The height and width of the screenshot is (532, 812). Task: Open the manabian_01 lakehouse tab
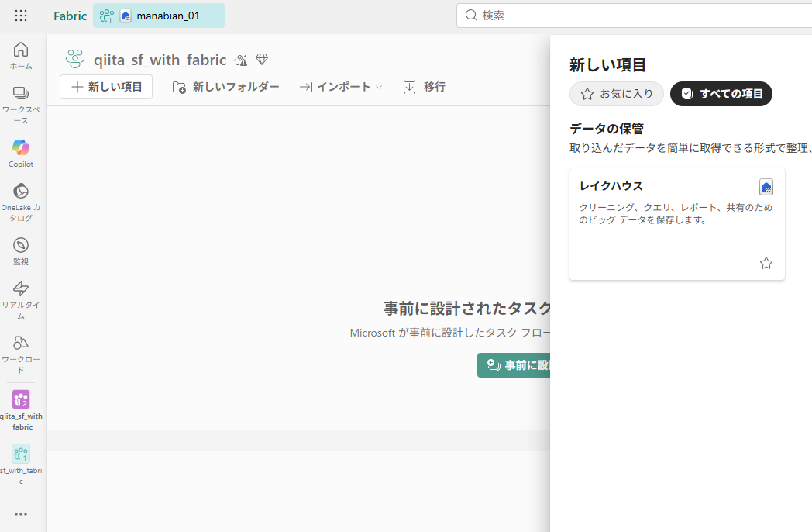point(159,16)
